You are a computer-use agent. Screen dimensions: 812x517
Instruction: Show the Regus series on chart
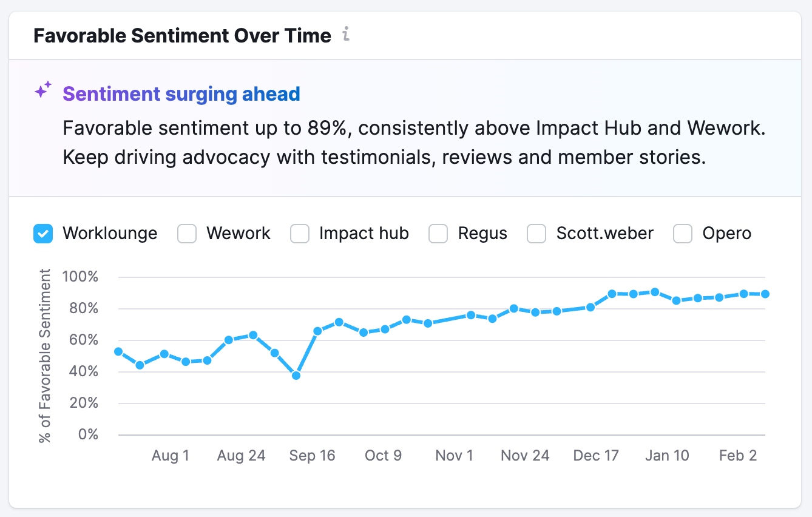(x=438, y=234)
